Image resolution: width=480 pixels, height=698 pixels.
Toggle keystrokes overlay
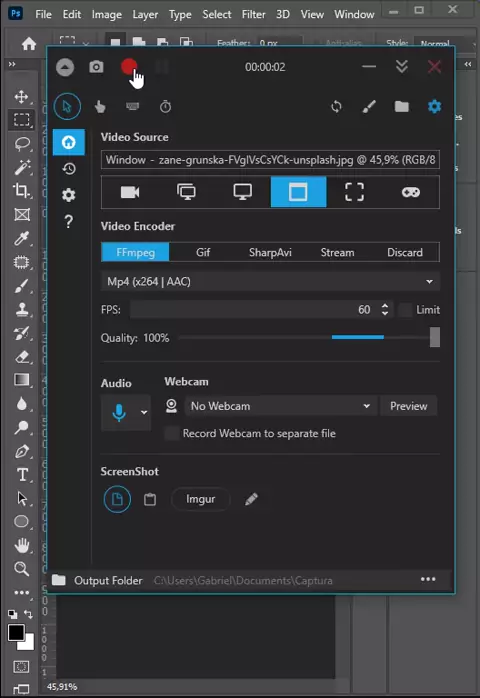(133, 106)
